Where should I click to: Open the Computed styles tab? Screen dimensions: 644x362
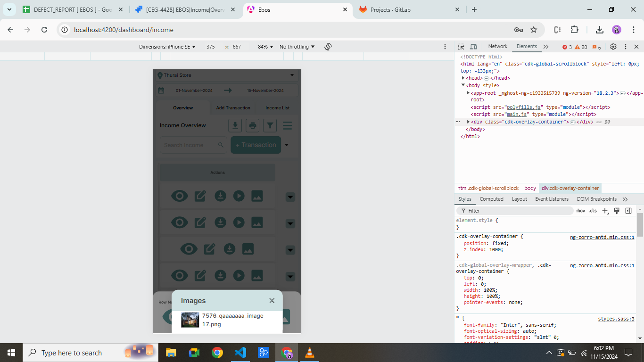491,199
